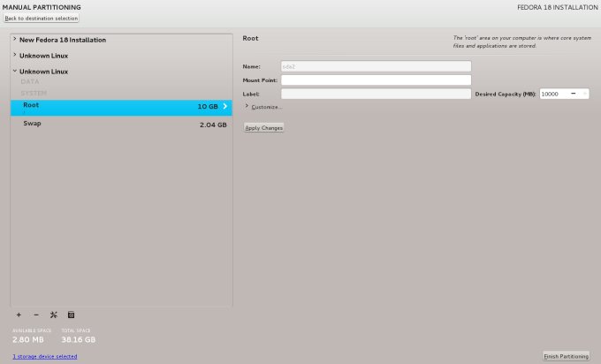Click Back to destination selection button

(x=42, y=18)
